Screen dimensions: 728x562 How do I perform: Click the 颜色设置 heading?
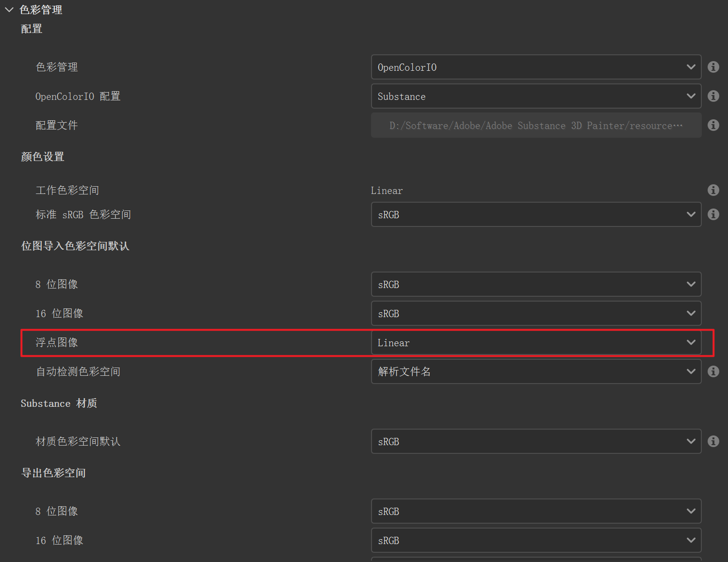43,157
